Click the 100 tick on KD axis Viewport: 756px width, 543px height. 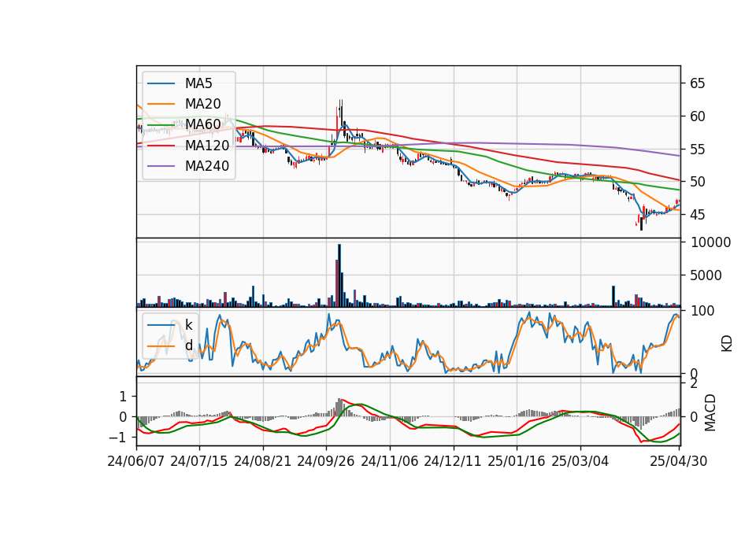702,312
